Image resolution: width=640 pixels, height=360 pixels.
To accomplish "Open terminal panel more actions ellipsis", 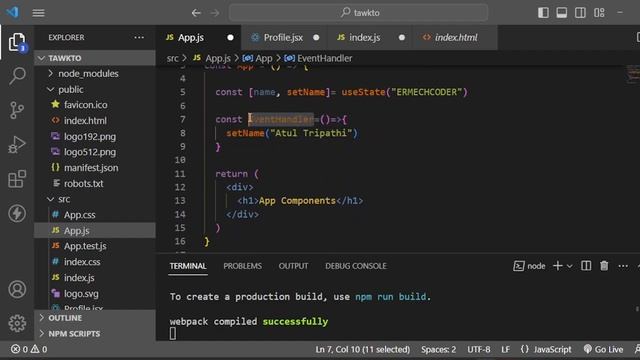I will [x=623, y=267].
